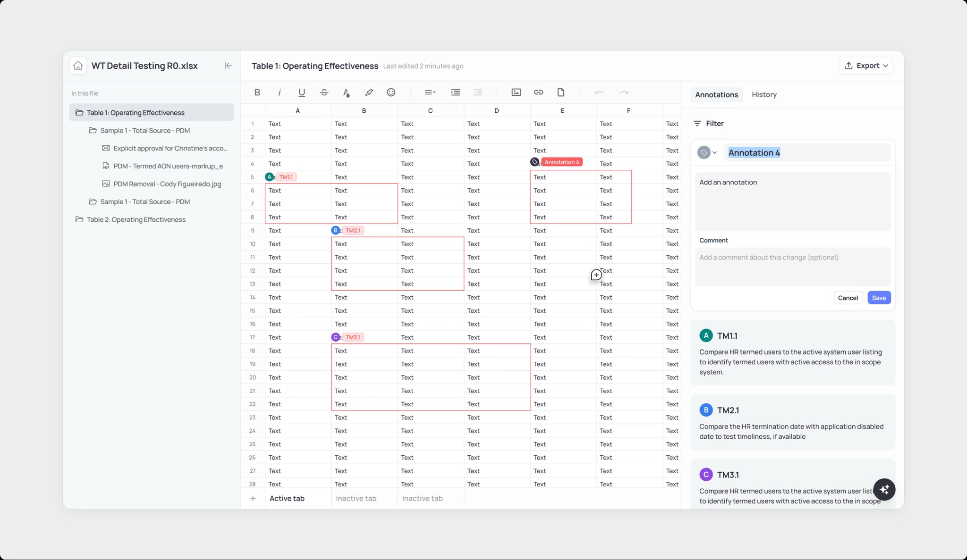
Task: Insert a hyperlink
Action: [x=538, y=92]
